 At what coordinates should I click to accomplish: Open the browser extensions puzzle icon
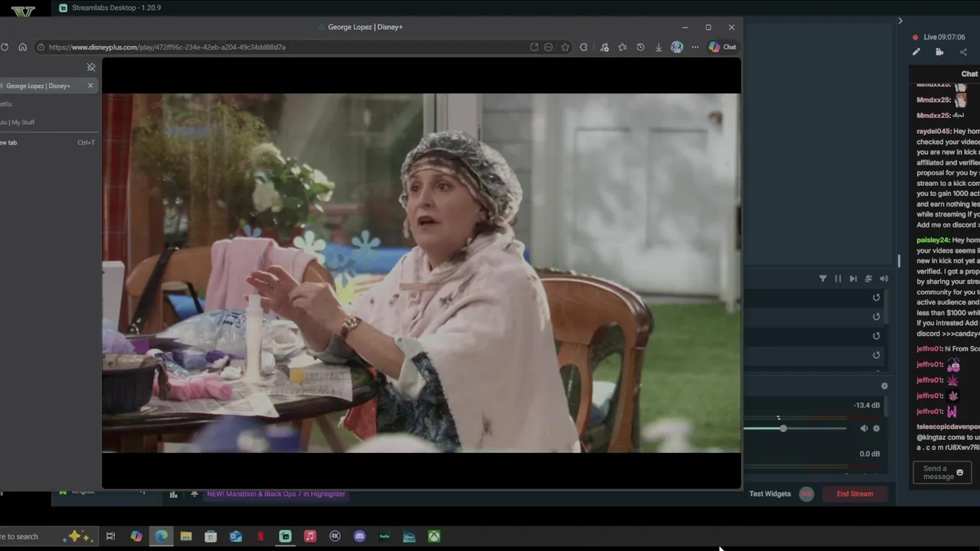583,47
